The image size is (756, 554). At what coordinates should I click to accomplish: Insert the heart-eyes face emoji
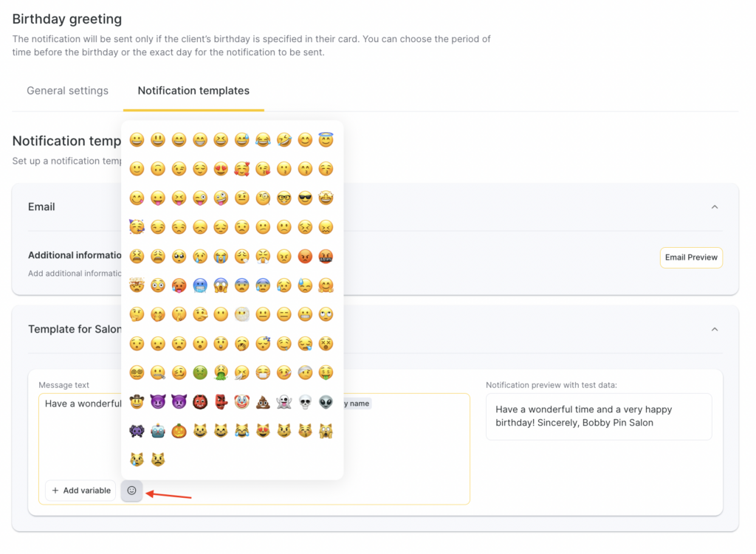pos(221,169)
